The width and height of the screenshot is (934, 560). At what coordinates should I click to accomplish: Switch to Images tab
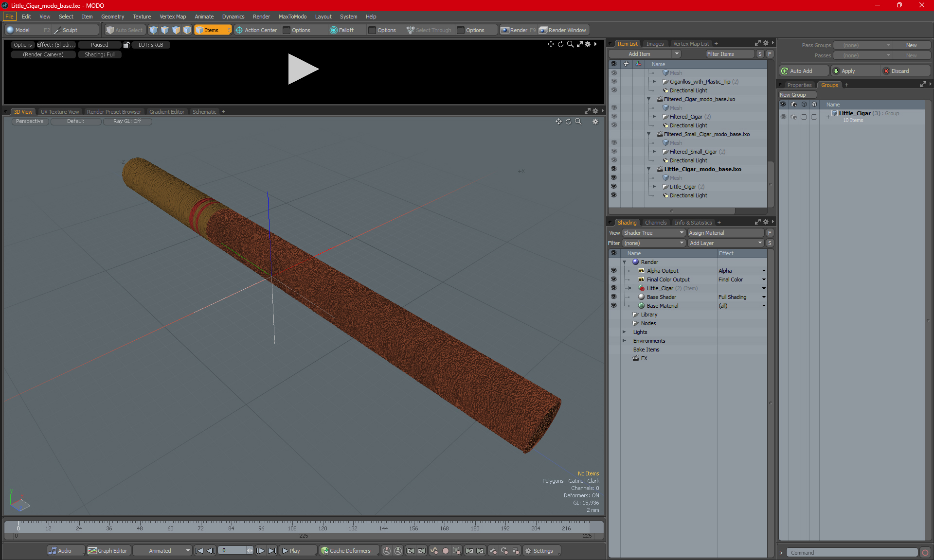tap(655, 44)
